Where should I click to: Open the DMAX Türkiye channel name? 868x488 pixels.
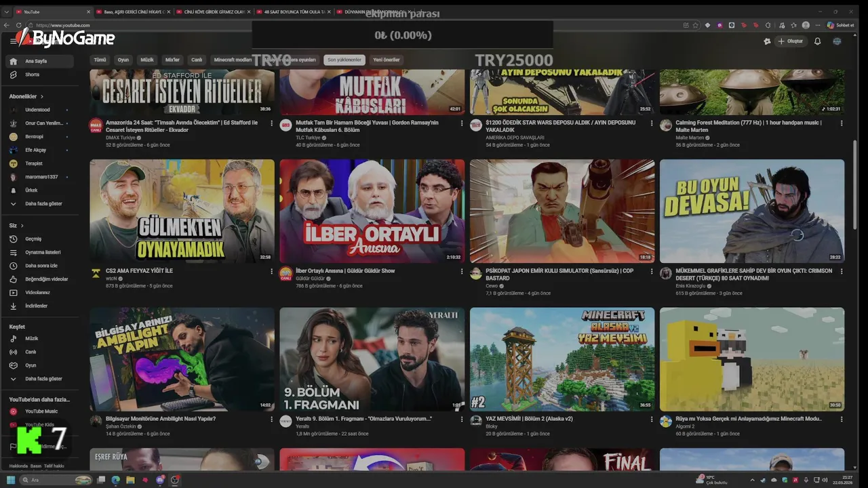(x=122, y=138)
